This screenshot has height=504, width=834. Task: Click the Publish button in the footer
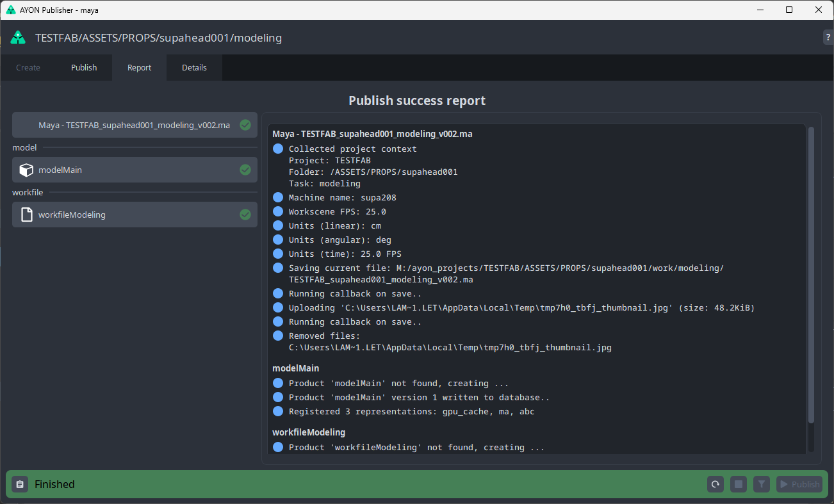[799, 484]
